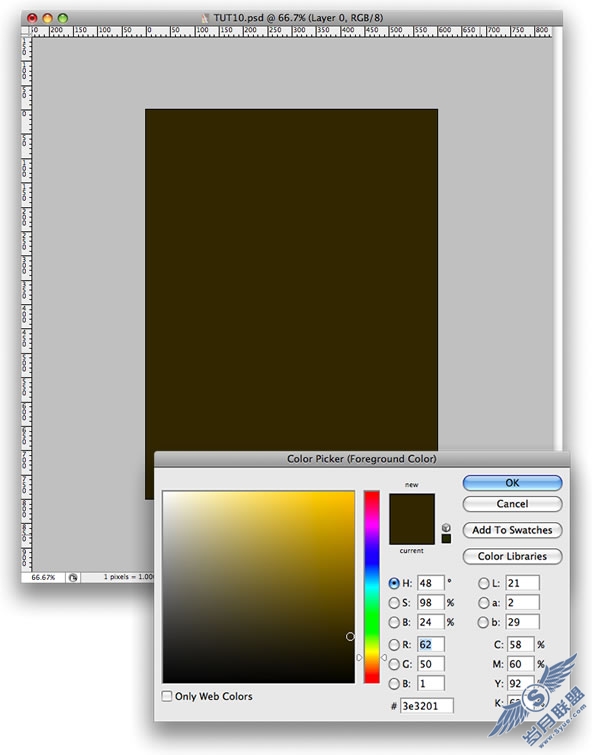This screenshot has height=755, width=592.
Task: Click the small web-safe color swatch below the cube
Action: (446, 538)
